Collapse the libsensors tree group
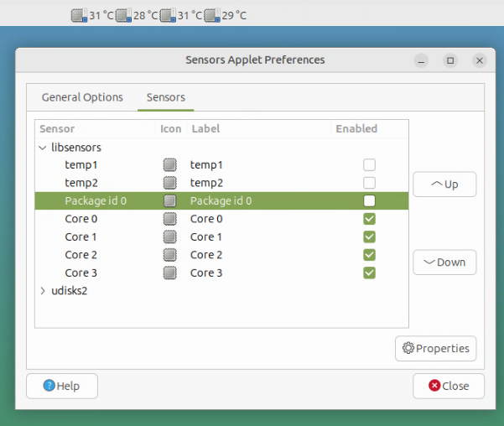Viewport: 504px width, 426px height. tap(44, 148)
